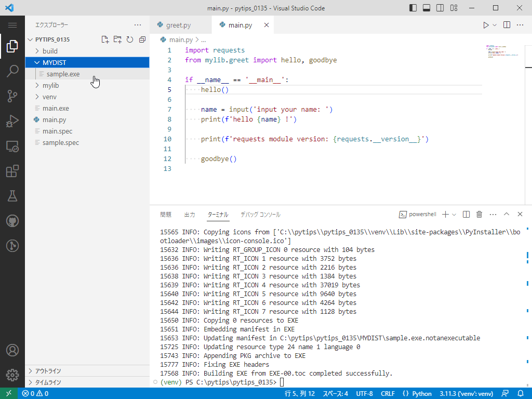Screen dimensions: 532x399
Task: Open the Extensions view
Action: 12,171
